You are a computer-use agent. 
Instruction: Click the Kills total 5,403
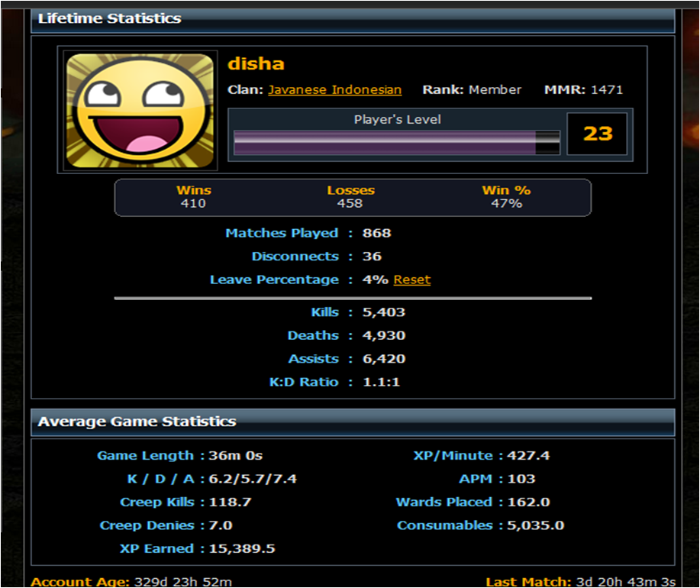[384, 312]
